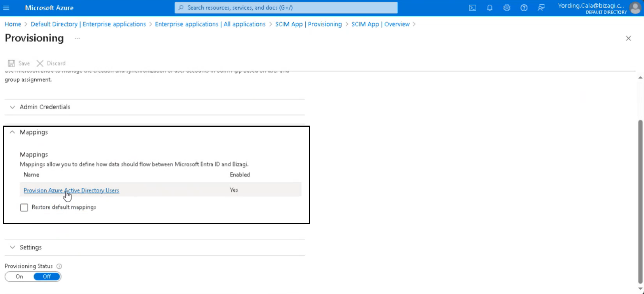Click the search magnifier icon
This screenshot has width=644, height=294.
click(181, 8)
